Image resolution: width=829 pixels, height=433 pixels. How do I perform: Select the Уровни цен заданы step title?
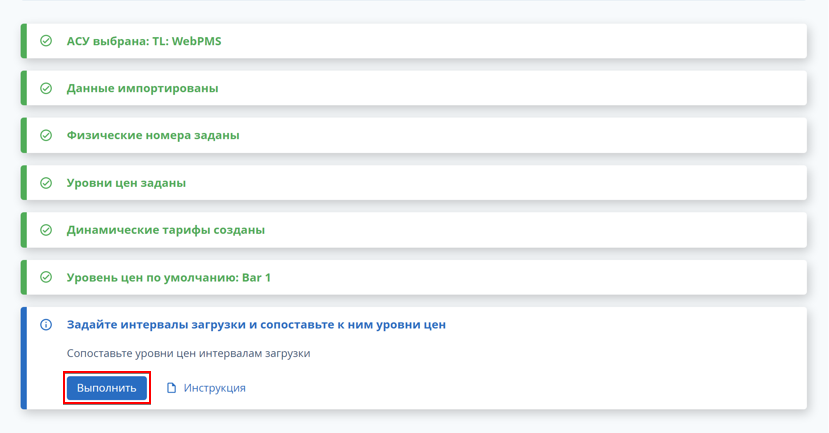[126, 183]
